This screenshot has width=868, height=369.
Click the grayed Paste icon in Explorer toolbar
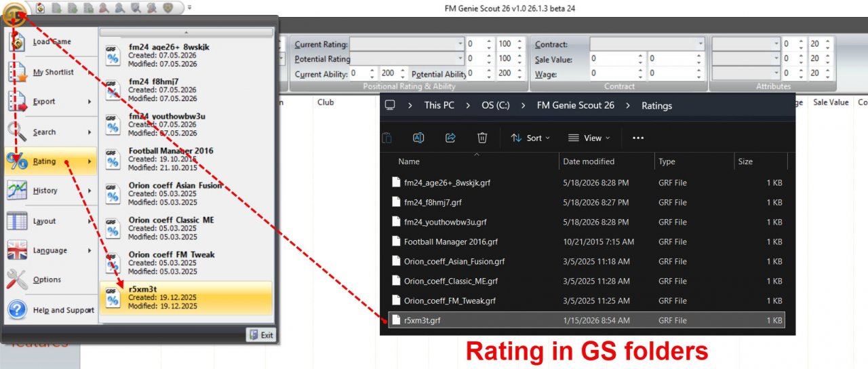387,138
